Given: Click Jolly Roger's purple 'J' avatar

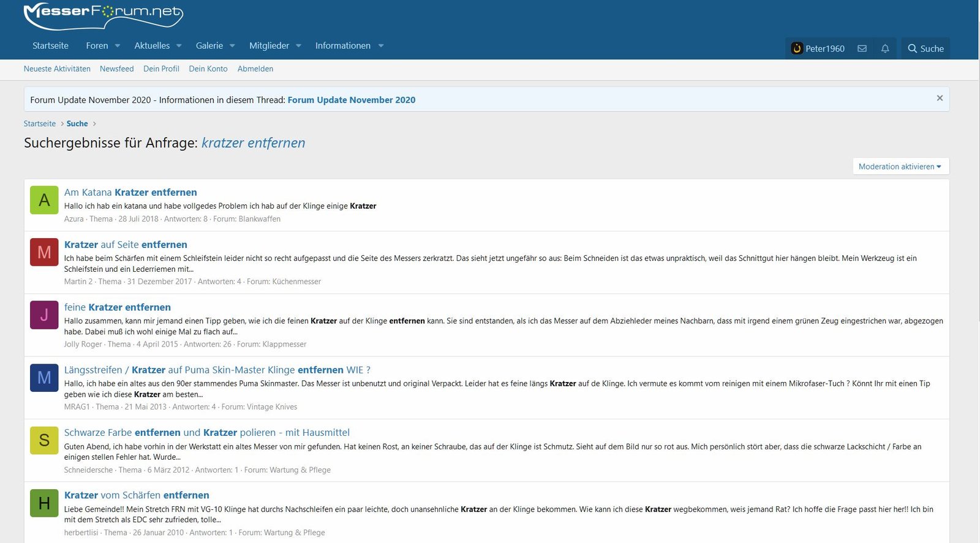Looking at the screenshot, I should (44, 315).
